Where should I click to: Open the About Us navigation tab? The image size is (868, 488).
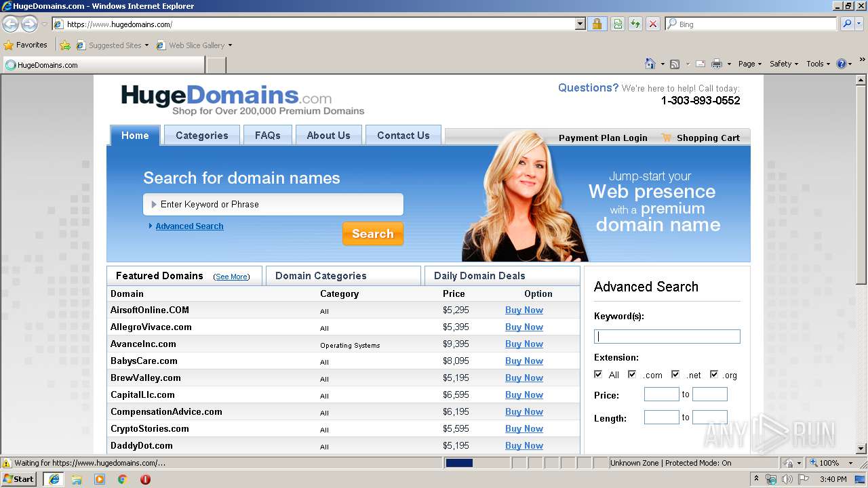pos(328,135)
